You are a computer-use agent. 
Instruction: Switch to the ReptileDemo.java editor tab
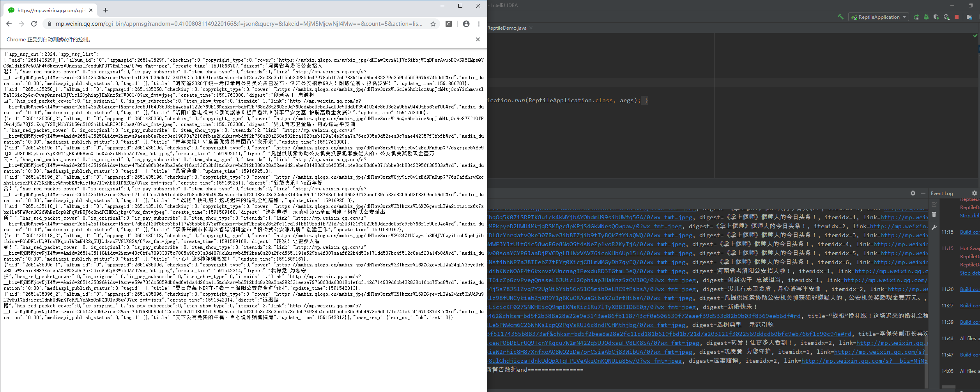click(x=507, y=28)
